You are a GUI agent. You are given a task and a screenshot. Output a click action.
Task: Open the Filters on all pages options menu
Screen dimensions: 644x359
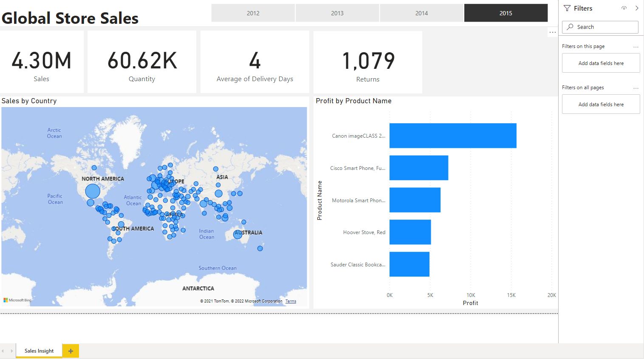636,88
